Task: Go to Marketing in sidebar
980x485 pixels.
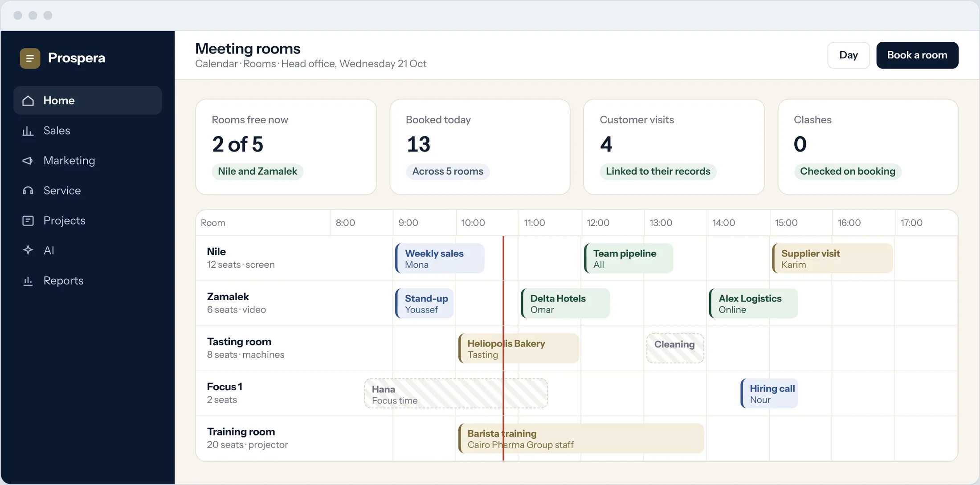Action: 88,160
